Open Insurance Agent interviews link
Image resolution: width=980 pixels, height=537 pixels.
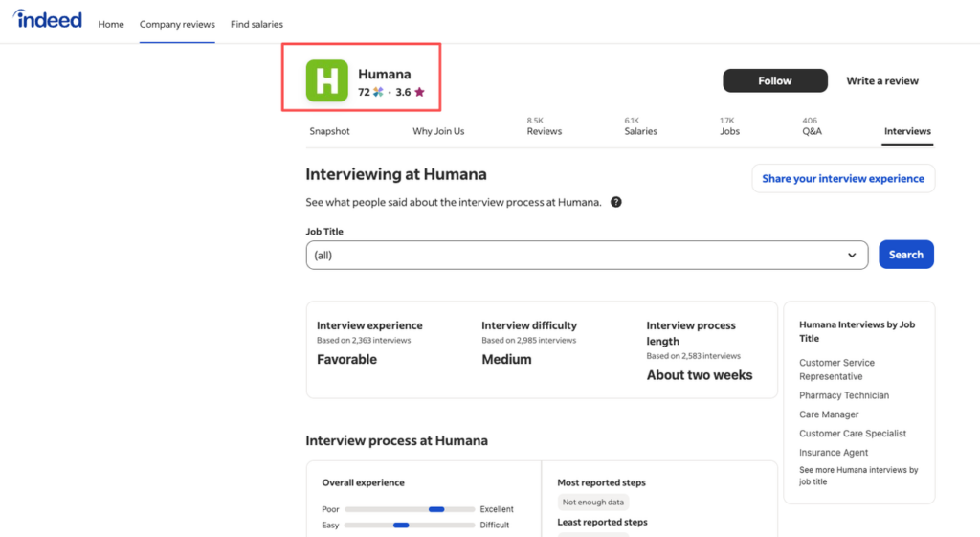click(834, 453)
